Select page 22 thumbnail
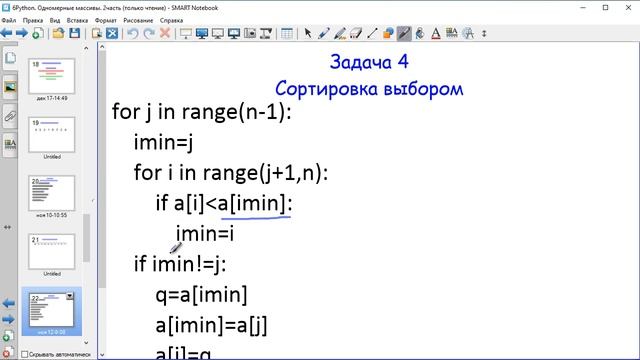Viewport: 640px width, 360px height. [52, 310]
